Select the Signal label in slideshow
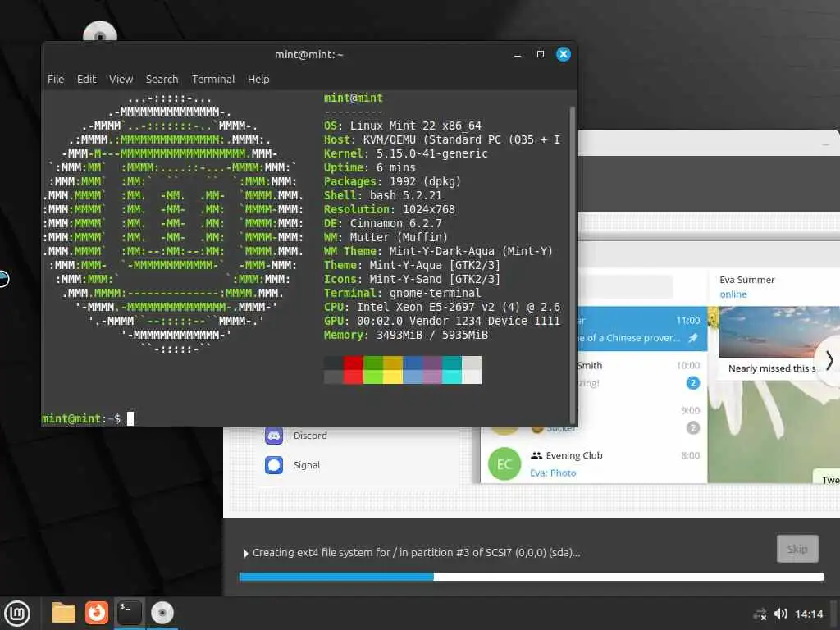 tap(307, 465)
